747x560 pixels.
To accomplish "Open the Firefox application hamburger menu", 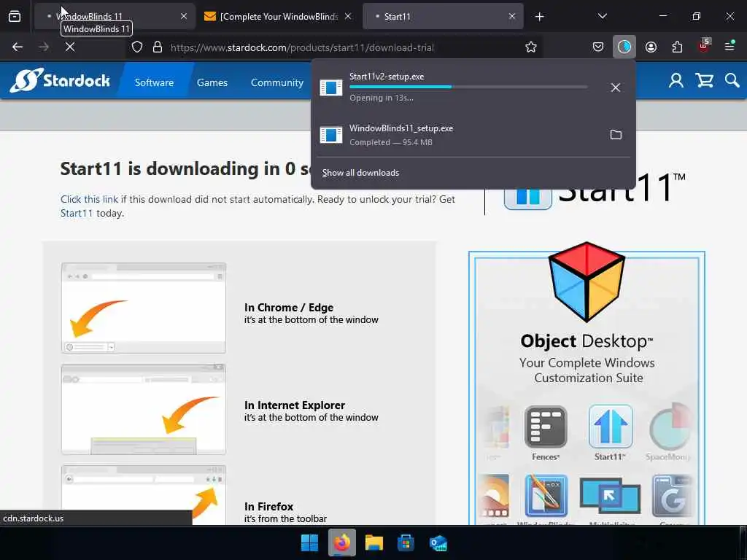I will click(x=729, y=47).
